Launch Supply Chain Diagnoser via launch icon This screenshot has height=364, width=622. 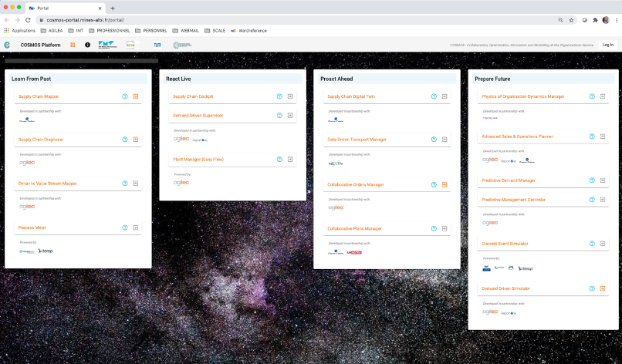pos(136,139)
